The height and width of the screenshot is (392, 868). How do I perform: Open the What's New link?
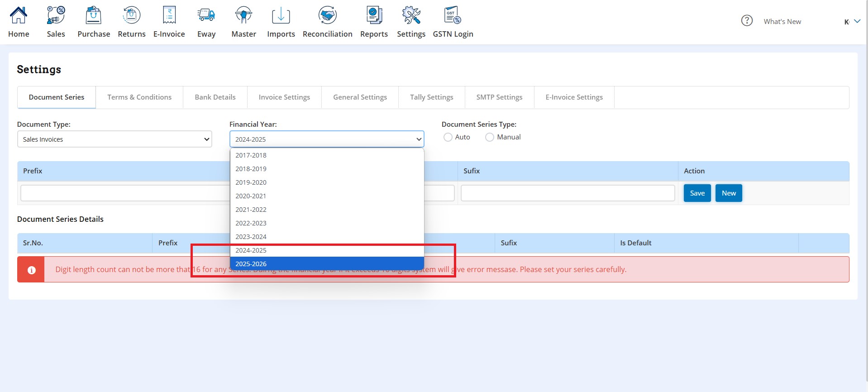(x=782, y=21)
